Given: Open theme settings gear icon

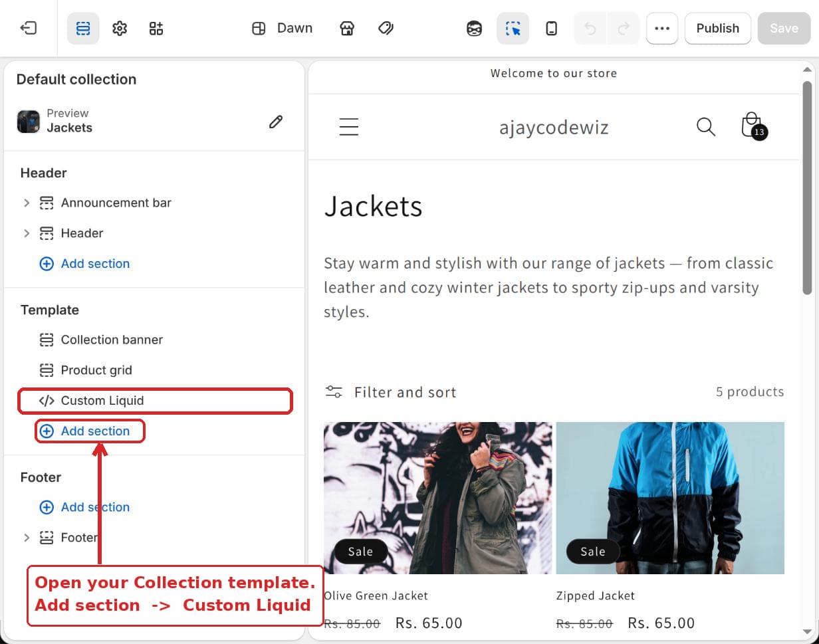Looking at the screenshot, I should click(x=120, y=29).
